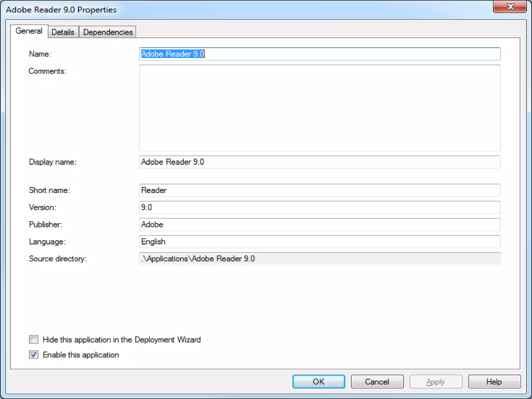Click the Source directory field

[320, 259]
